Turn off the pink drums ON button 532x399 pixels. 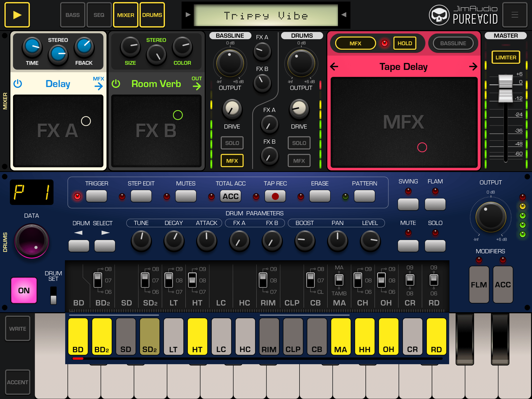pos(24,290)
